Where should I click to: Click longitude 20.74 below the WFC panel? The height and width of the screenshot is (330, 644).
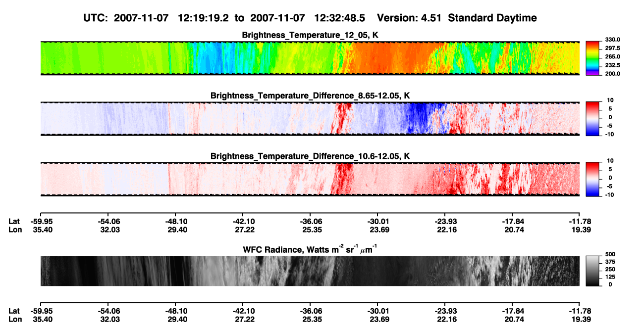513,319
